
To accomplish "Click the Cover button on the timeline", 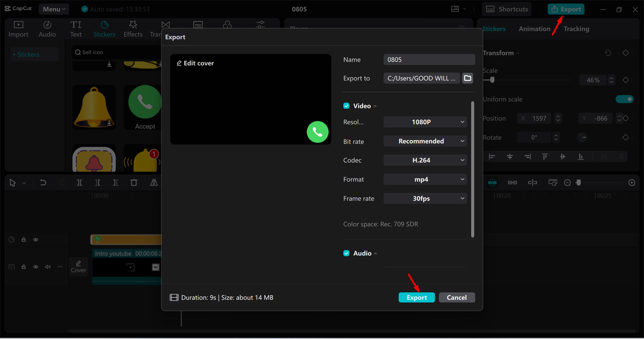I will pyautogui.click(x=78, y=267).
